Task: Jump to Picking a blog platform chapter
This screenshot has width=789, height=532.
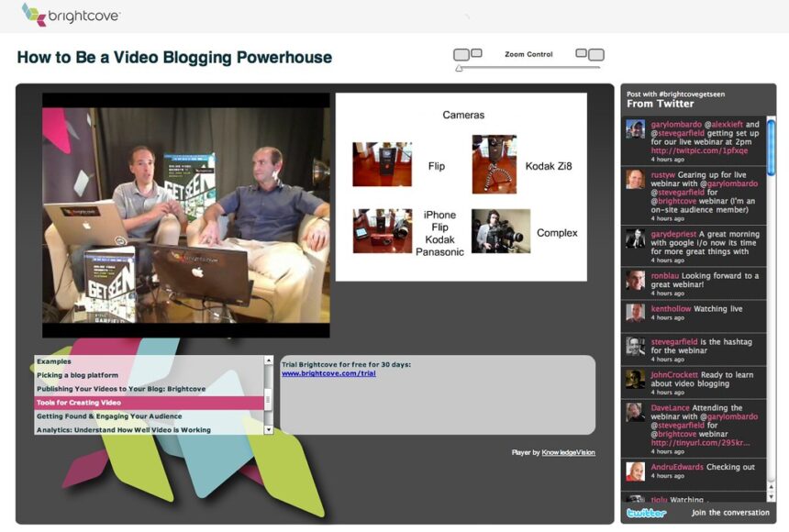Action: pos(149,375)
